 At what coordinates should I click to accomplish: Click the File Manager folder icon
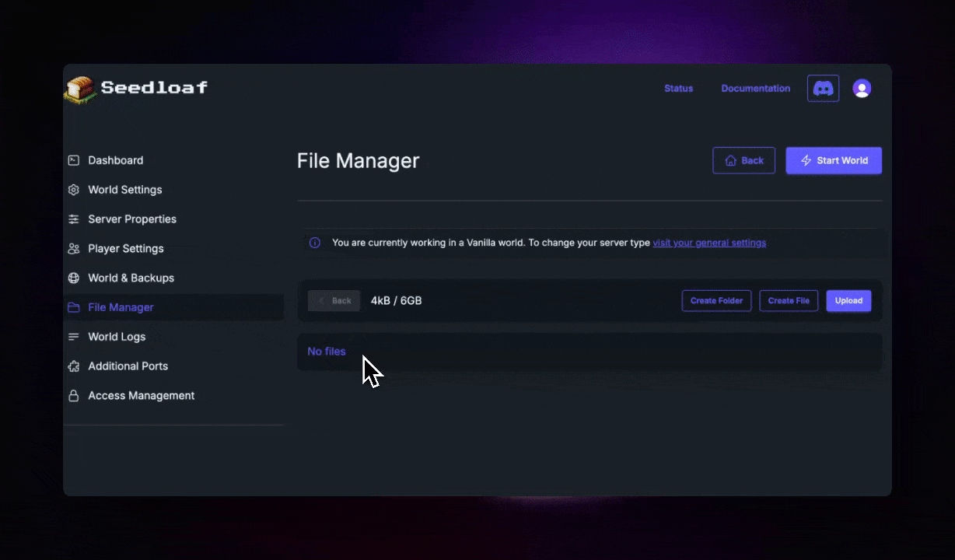pyautogui.click(x=74, y=307)
